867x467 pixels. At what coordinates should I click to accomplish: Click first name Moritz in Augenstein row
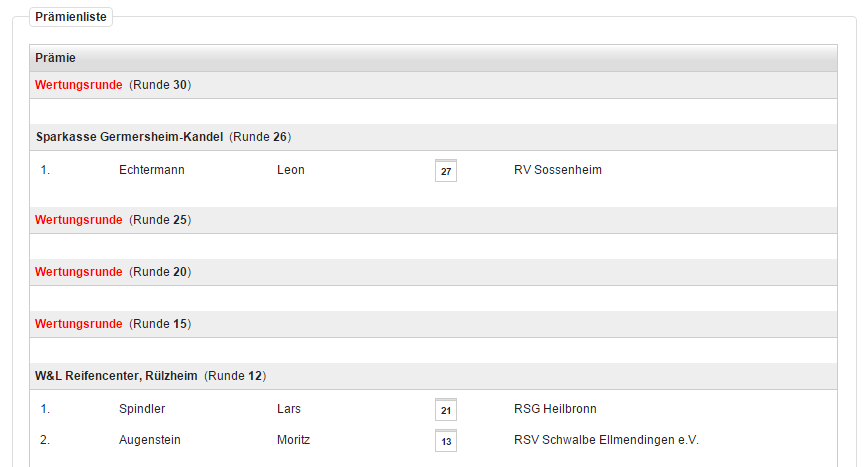click(x=294, y=440)
